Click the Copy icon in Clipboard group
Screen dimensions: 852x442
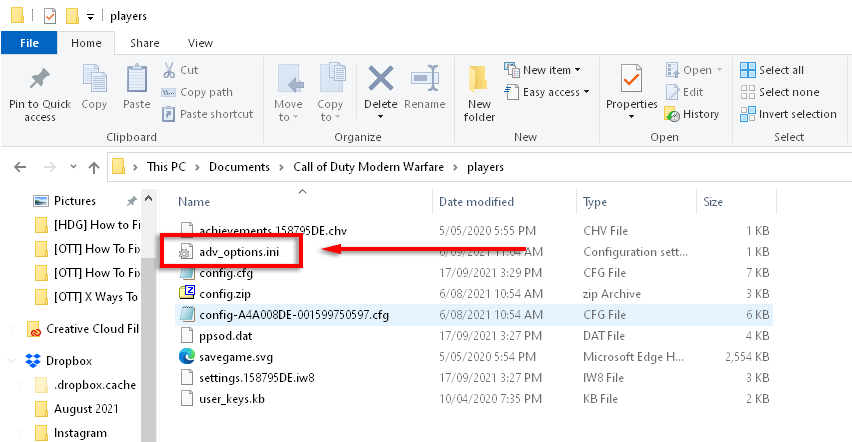pyautogui.click(x=95, y=80)
